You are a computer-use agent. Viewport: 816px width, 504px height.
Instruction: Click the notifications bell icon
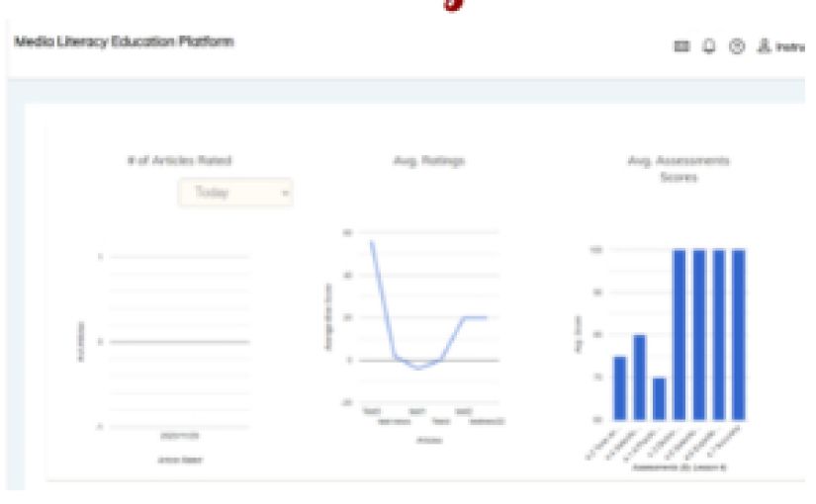(733, 45)
